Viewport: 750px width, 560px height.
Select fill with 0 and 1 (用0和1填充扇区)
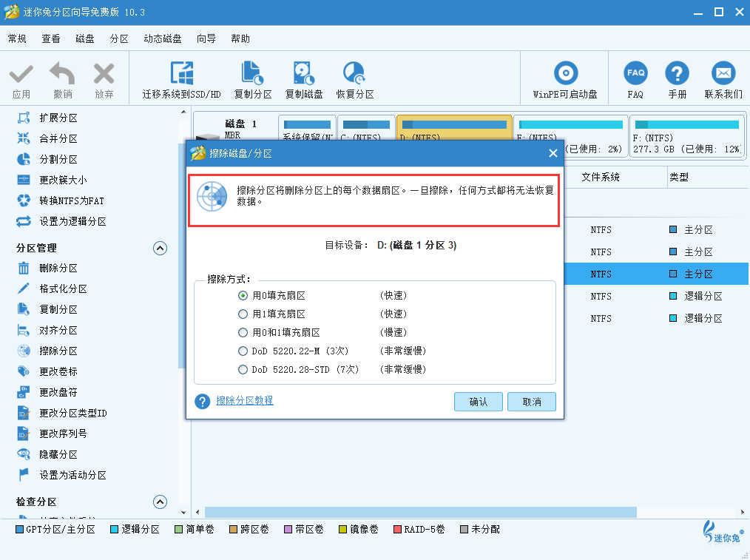[243, 332]
